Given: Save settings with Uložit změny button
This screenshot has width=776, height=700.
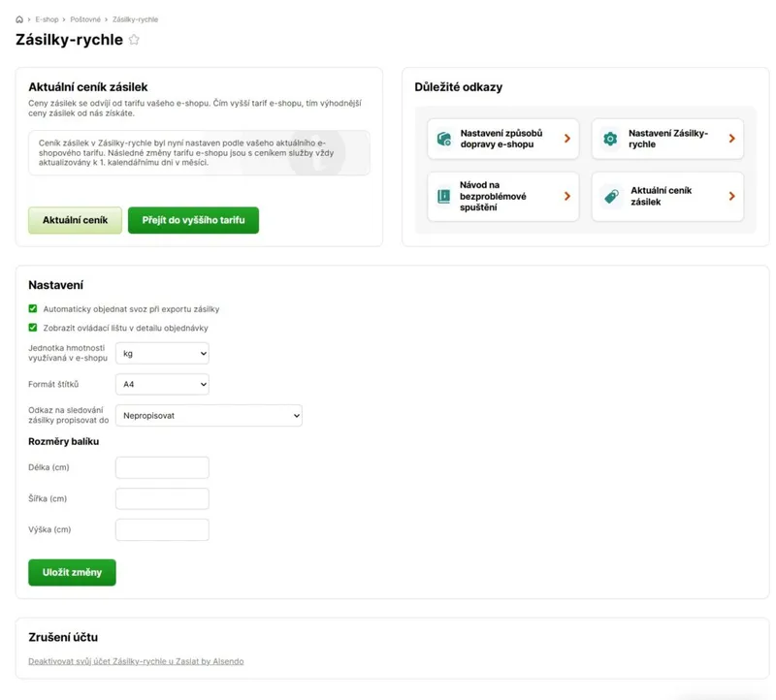Looking at the screenshot, I should coord(72,572).
